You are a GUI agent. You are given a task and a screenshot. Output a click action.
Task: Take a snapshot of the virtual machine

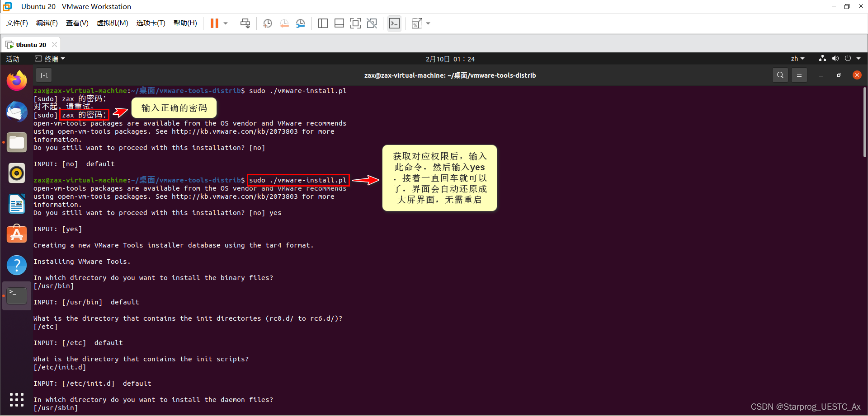(267, 23)
